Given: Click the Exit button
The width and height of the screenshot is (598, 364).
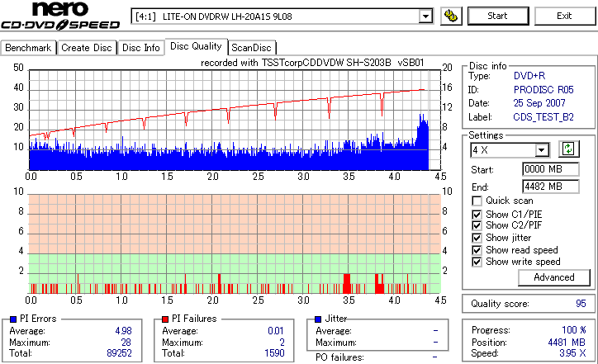Looking at the screenshot, I should pos(564,16).
